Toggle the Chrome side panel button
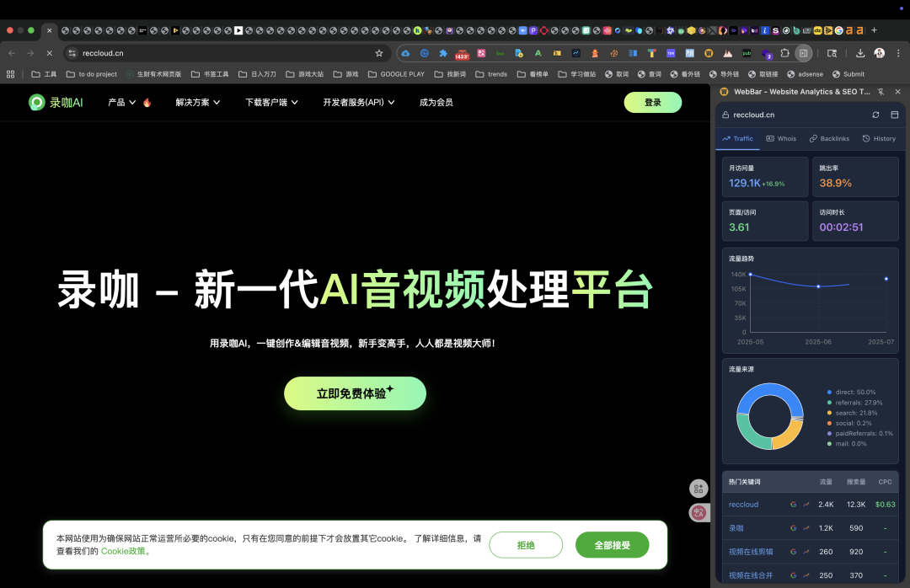Screen dimensions: 910x588 (x=803, y=53)
